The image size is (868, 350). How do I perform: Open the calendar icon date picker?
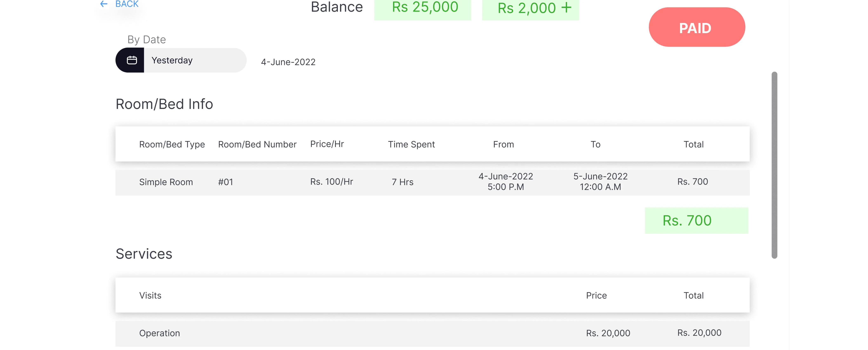[131, 60]
